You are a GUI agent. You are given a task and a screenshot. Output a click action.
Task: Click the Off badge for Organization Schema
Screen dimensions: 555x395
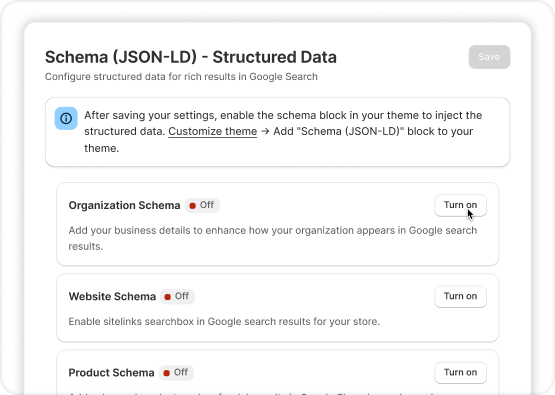[x=202, y=205]
